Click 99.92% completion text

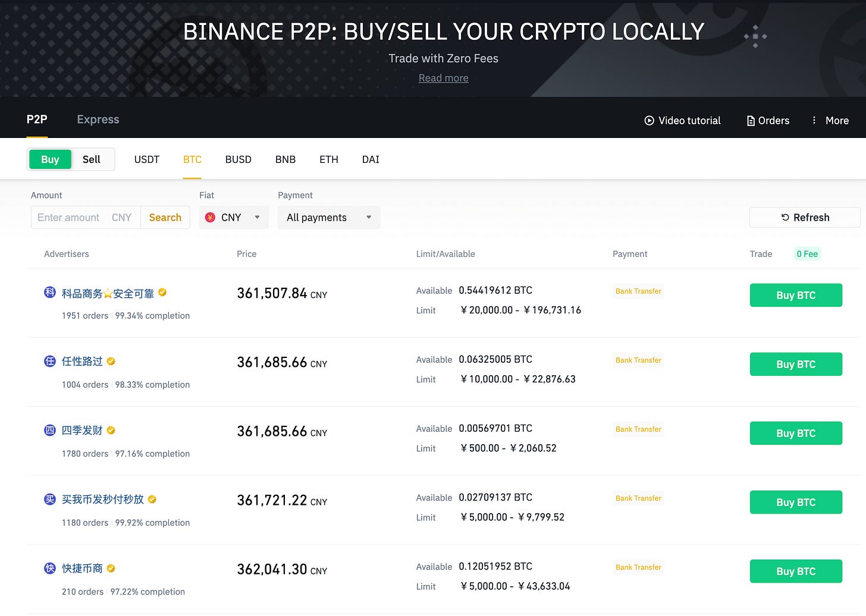pos(152,523)
